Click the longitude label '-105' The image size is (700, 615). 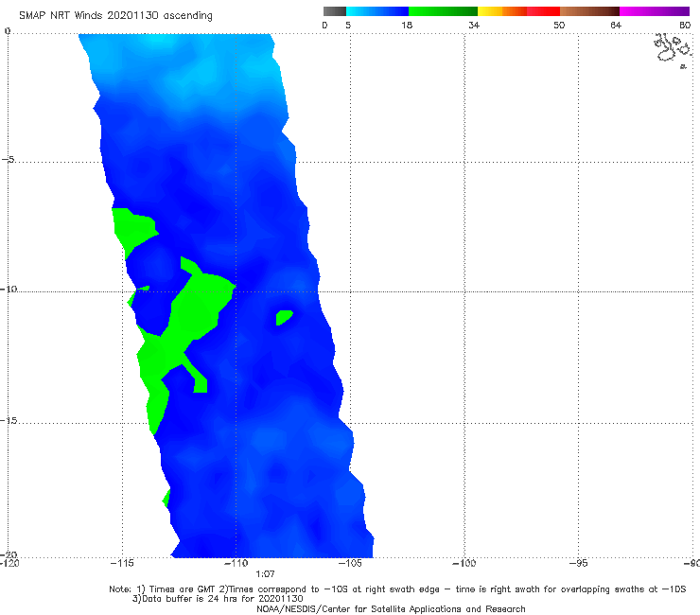(350, 563)
